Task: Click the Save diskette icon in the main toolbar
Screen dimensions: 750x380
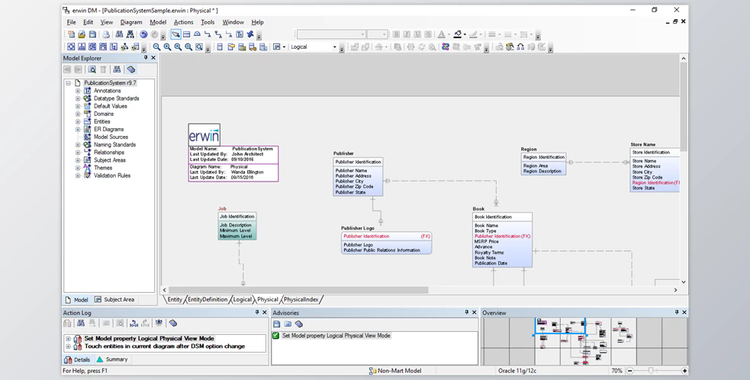Action: click(92, 34)
